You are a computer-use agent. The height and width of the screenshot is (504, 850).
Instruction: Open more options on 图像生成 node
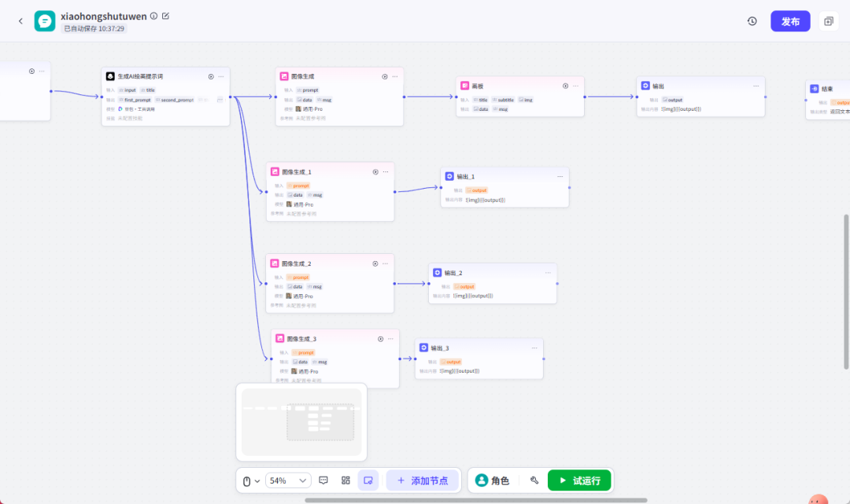point(394,76)
